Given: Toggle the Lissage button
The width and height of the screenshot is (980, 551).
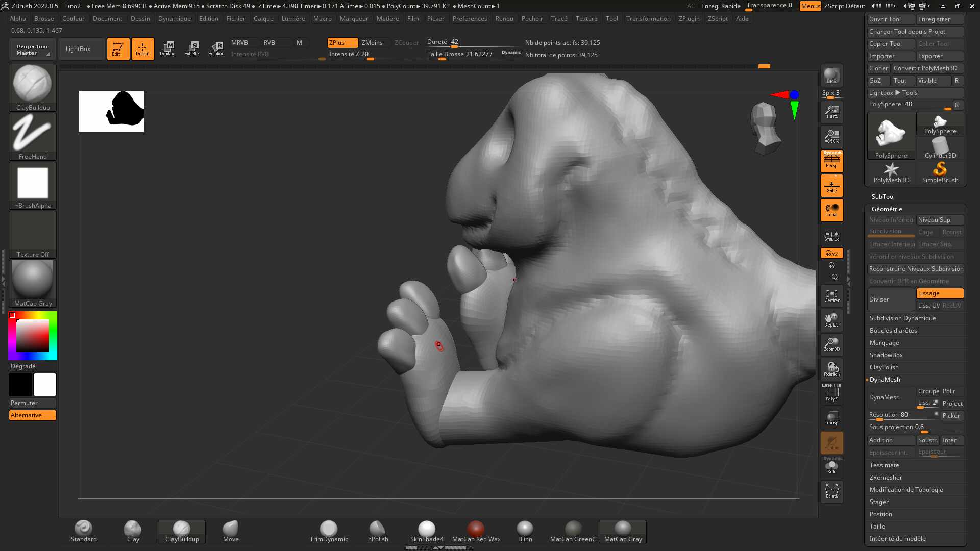Looking at the screenshot, I should [939, 293].
